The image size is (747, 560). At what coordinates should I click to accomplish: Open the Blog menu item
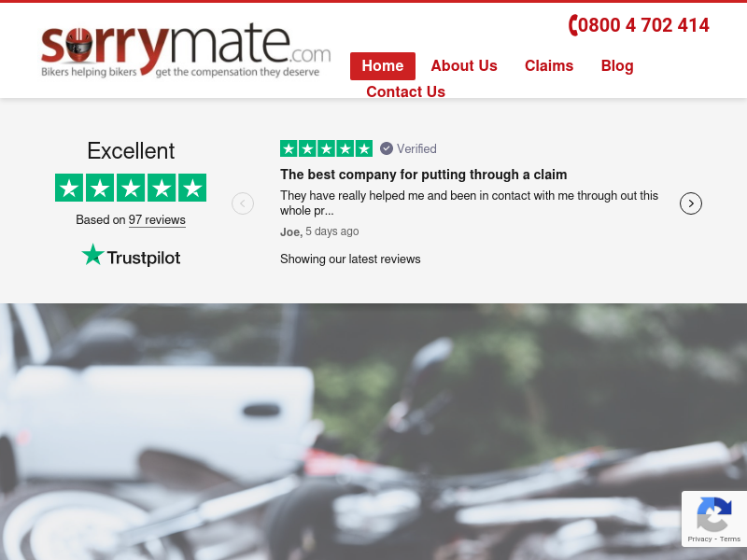click(x=617, y=65)
